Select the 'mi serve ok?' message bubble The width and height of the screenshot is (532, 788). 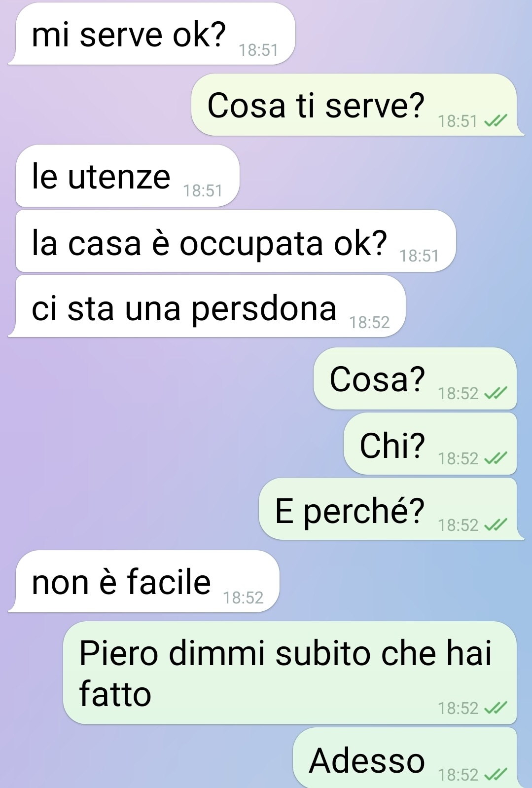(x=152, y=34)
